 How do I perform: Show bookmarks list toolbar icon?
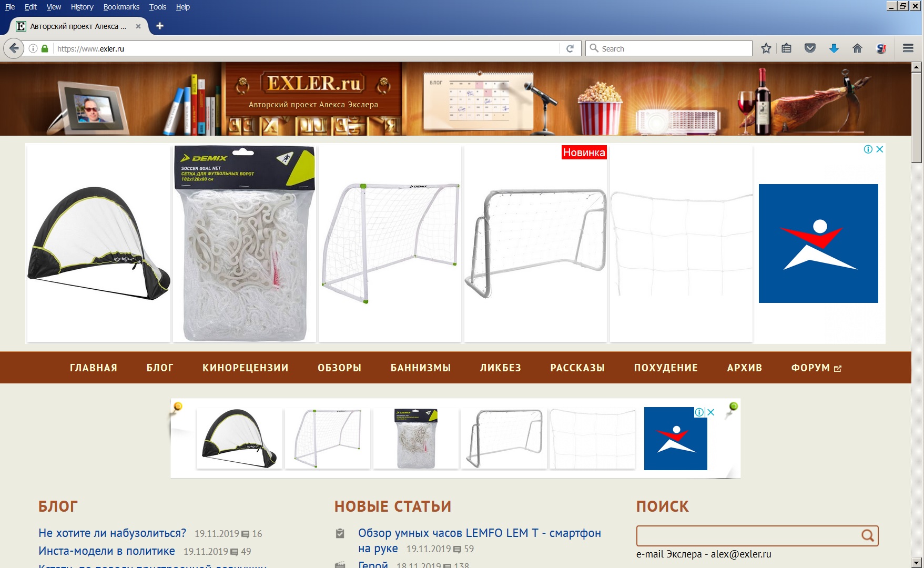(786, 48)
